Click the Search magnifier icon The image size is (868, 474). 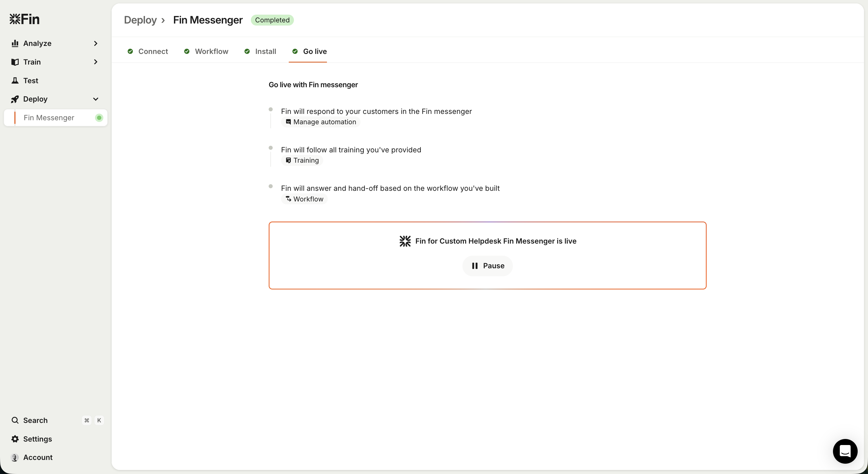(x=15, y=420)
